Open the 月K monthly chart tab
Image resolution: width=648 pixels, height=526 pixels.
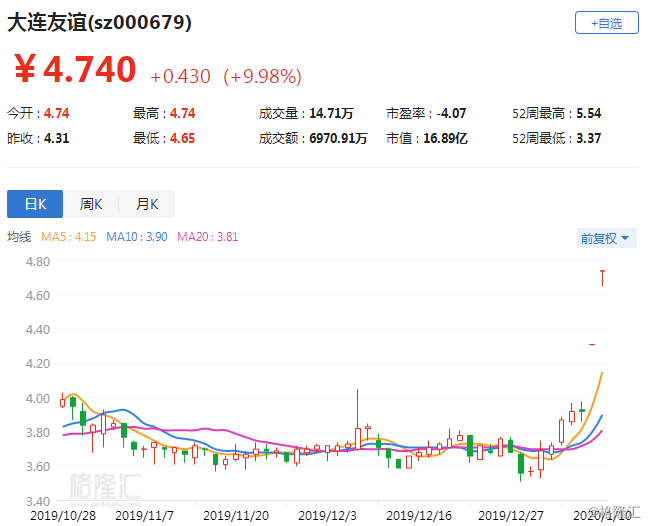click(147, 204)
